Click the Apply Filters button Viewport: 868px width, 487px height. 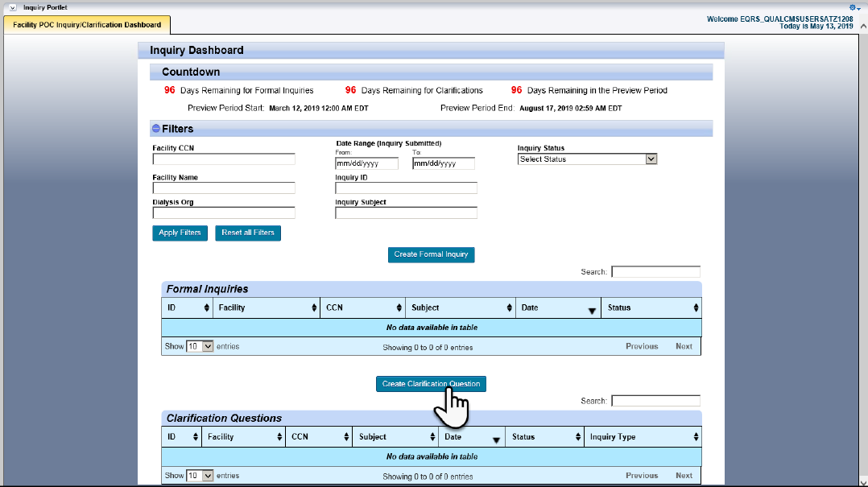tap(180, 233)
